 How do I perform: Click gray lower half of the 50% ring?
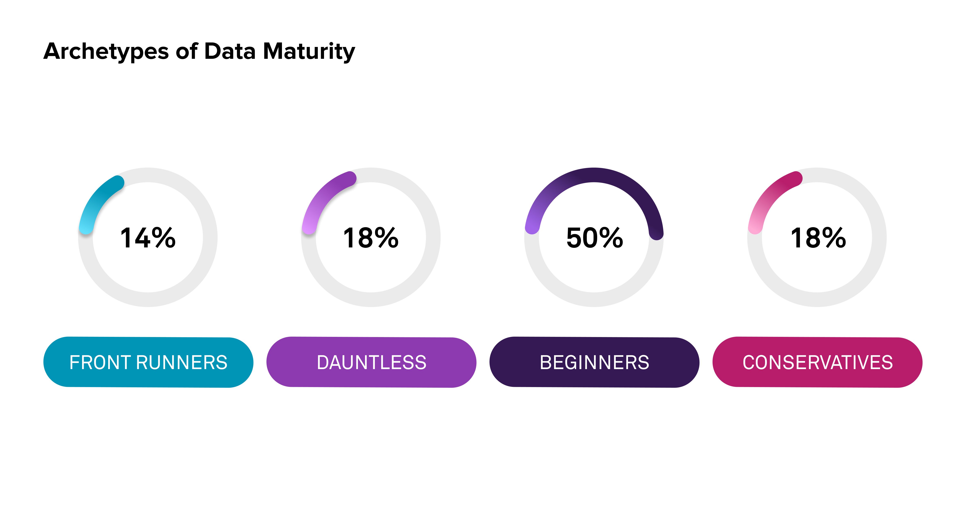594,300
